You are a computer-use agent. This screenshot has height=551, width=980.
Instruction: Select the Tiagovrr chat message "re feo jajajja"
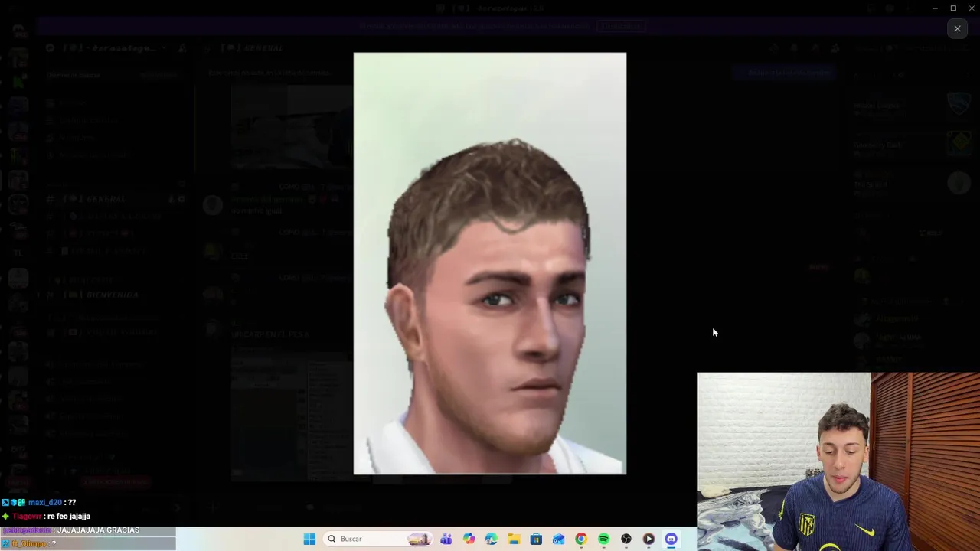tap(69, 517)
